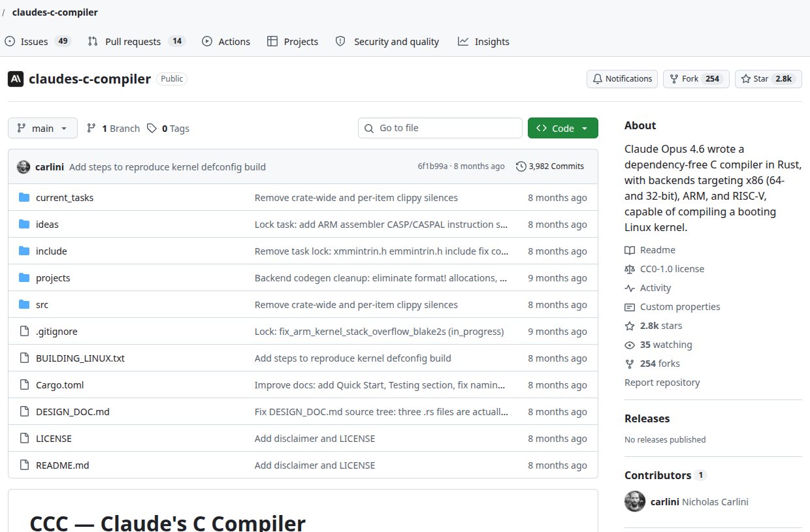Image resolution: width=810 pixels, height=532 pixels.
Task: Open the src folder name
Action: (42, 304)
